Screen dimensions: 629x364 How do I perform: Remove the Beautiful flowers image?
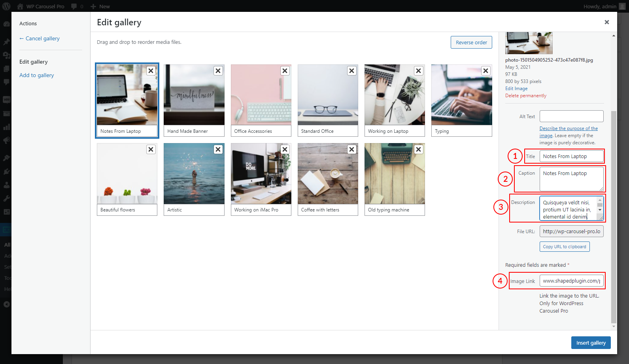[x=151, y=149]
